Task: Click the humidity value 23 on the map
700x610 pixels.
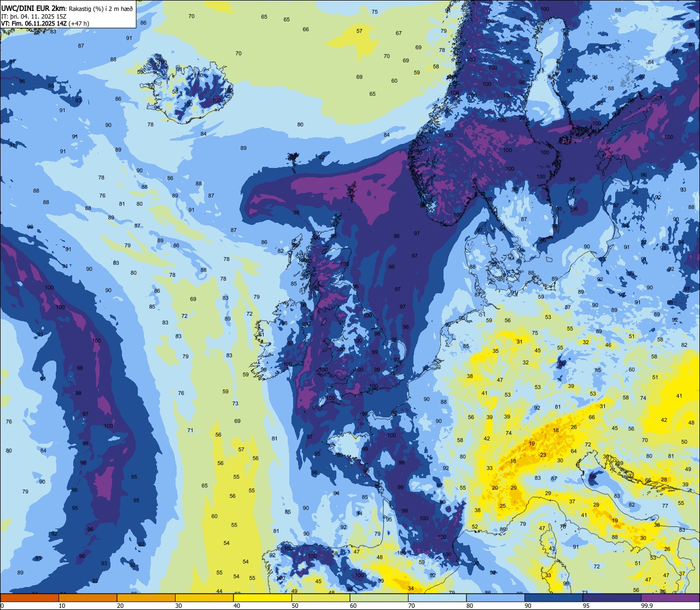Action: coord(543,455)
